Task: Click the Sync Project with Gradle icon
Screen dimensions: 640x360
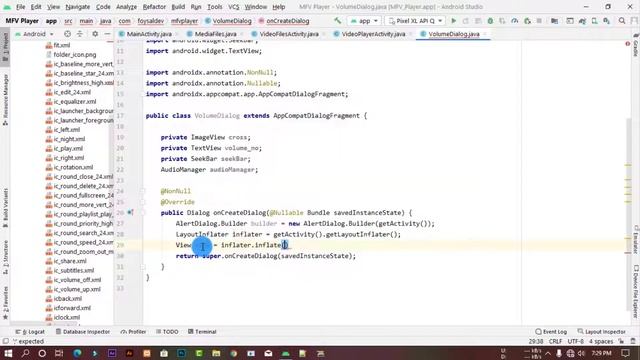Action: (x=582, y=21)
